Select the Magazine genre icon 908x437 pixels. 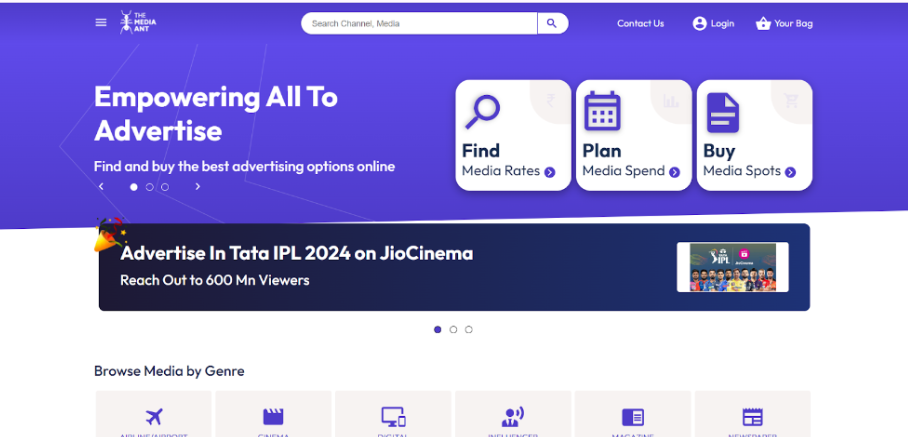(633, 417)
